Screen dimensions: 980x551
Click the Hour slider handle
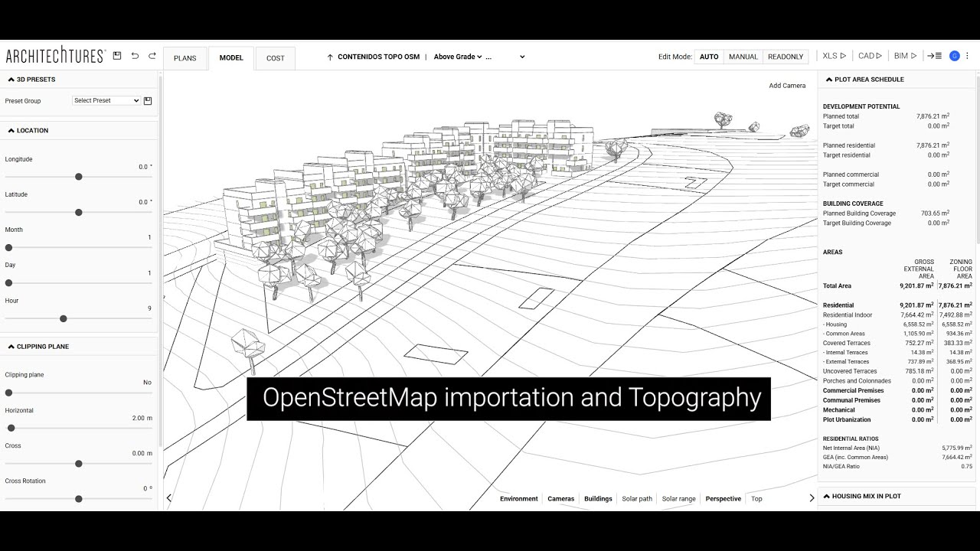[x=64, y=318]
